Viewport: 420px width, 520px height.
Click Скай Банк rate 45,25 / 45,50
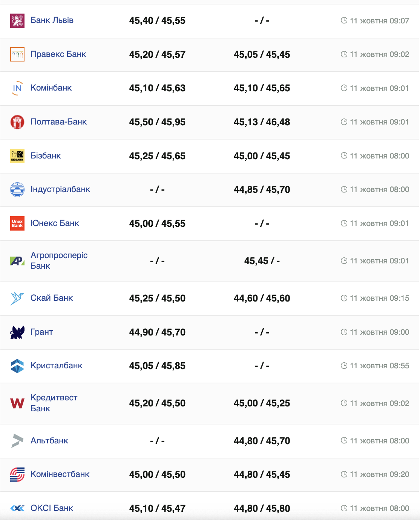pos(157,298)
